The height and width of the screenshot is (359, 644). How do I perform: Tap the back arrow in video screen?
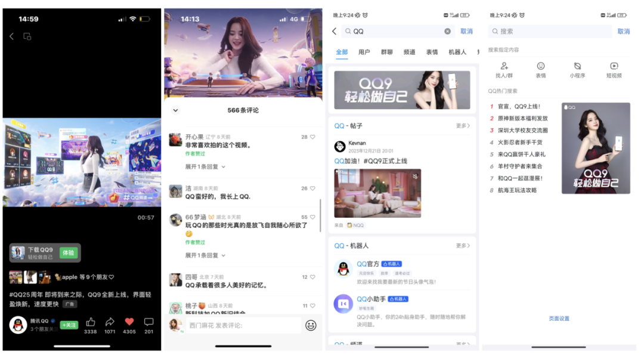[x=11, y=36]
